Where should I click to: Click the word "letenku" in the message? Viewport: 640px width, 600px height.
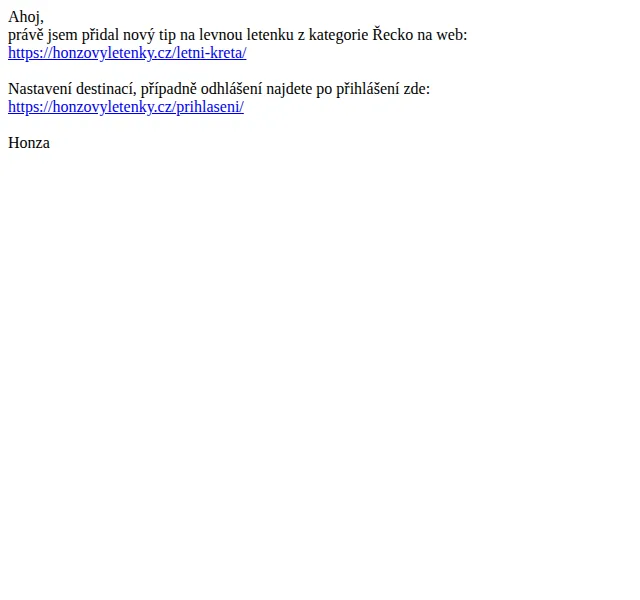tap(270, 35)
